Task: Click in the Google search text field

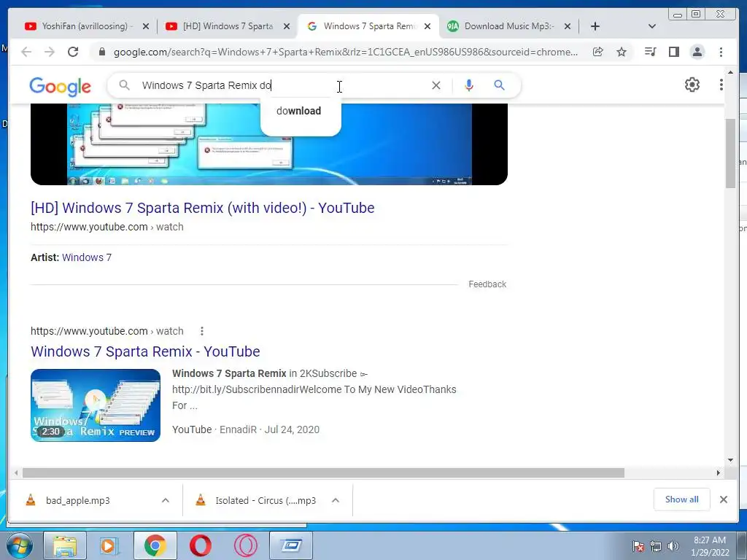Action: 281,85
